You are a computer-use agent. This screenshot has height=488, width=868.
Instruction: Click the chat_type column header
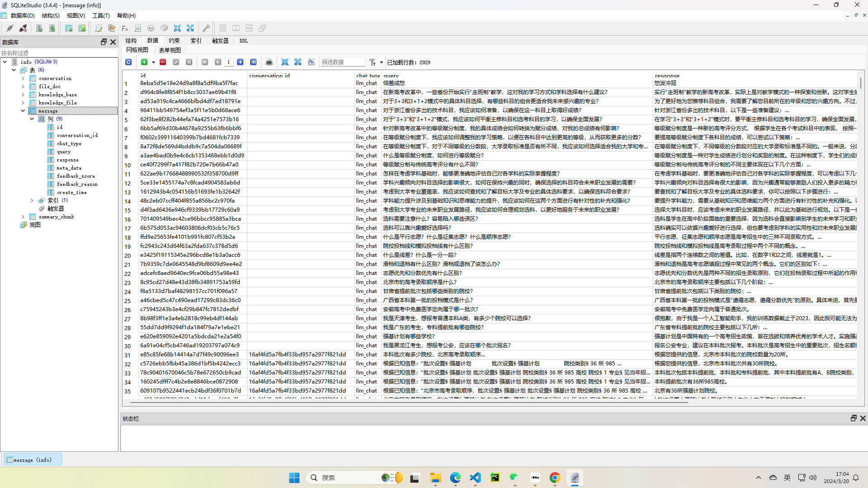[368, 76]
